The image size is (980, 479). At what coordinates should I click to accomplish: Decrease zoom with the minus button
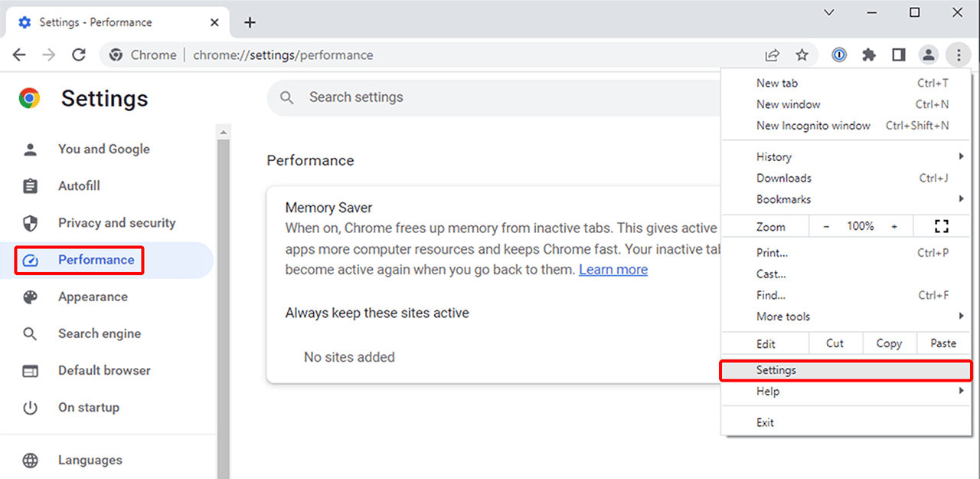point(827,226)
